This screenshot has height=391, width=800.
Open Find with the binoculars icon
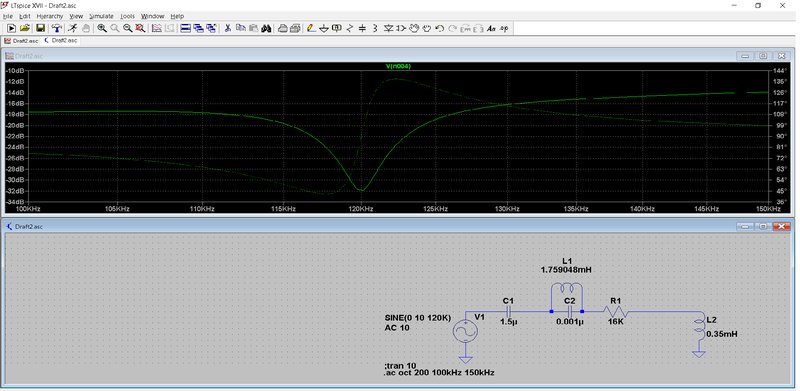click(266, 28)
